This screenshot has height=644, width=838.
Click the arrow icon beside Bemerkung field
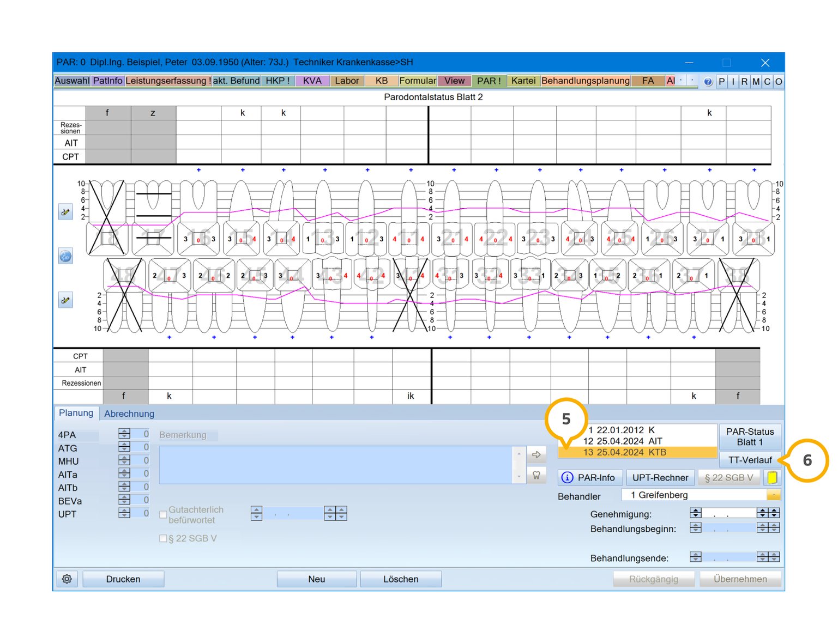pos(536,454)
